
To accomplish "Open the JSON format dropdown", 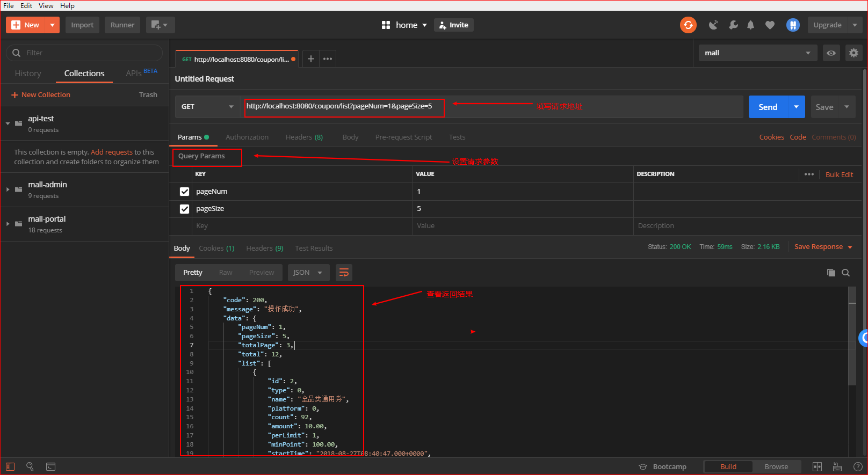I will click(x=308, y=273).
